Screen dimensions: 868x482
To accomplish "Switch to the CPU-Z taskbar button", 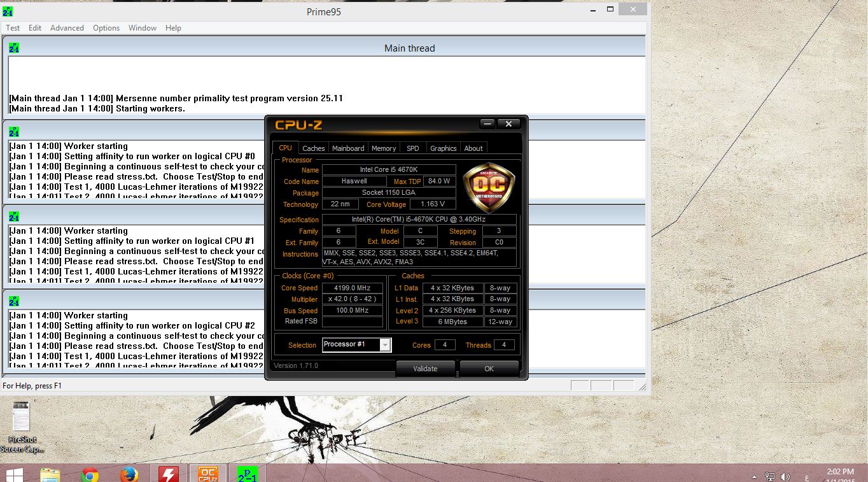I will (x=207, y=474).
